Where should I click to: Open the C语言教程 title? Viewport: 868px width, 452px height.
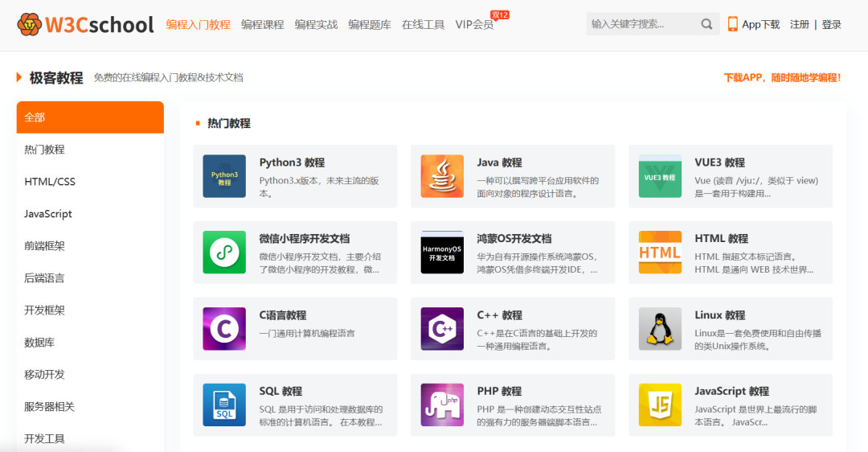[x=282, y=315]
